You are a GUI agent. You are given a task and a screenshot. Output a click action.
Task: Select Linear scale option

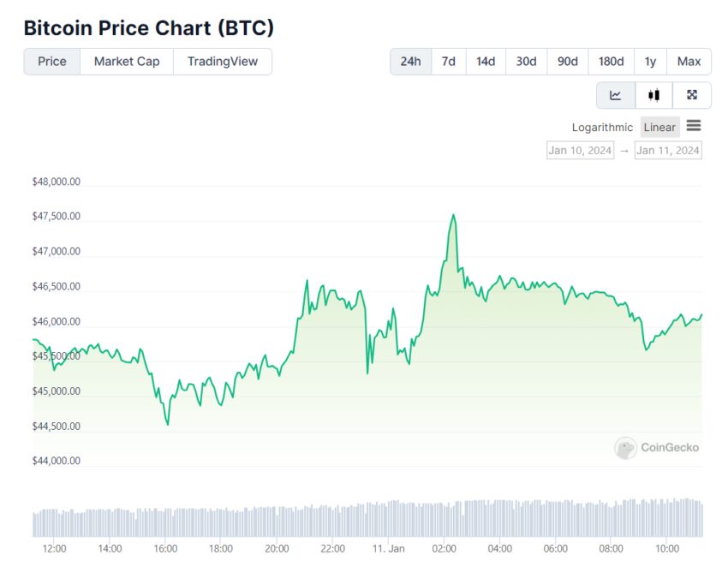pyautogui.click(x=659, y=127)
